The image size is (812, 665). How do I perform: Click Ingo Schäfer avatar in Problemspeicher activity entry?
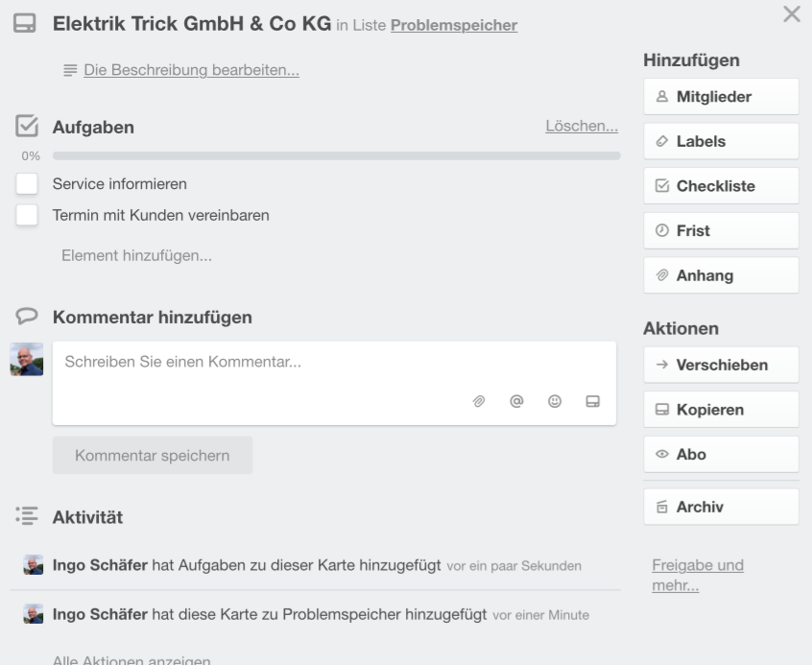(34, 614)
